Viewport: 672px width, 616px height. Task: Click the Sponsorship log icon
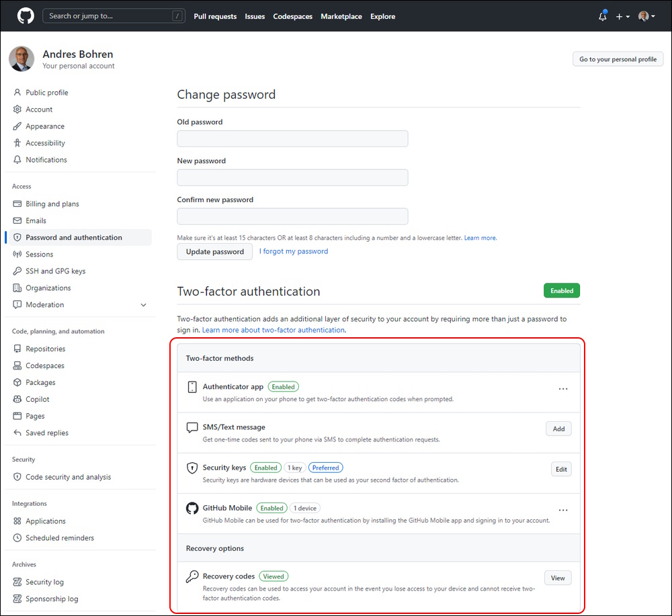point(17,599)
